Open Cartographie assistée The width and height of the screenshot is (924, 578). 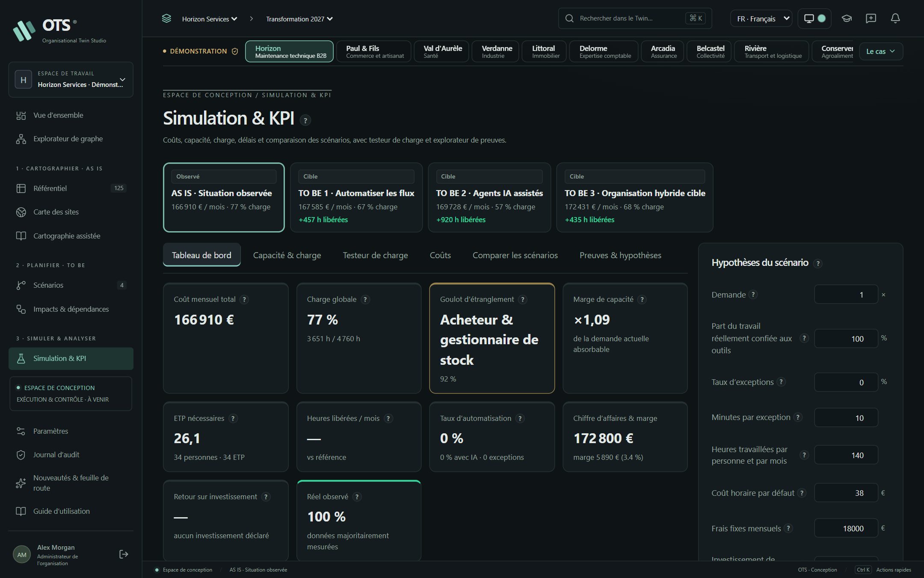click(71, 236)
